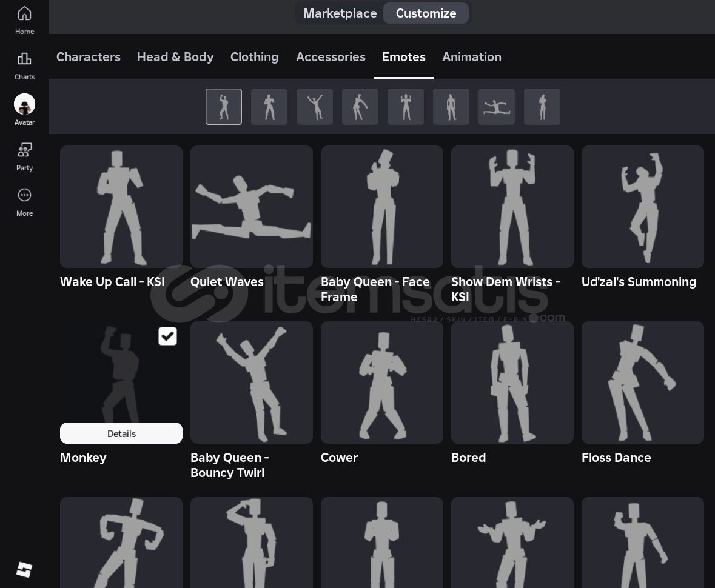
Task: Click the "Floss Dance" name text
Action: pyautogui.click(x=616, y=458)
